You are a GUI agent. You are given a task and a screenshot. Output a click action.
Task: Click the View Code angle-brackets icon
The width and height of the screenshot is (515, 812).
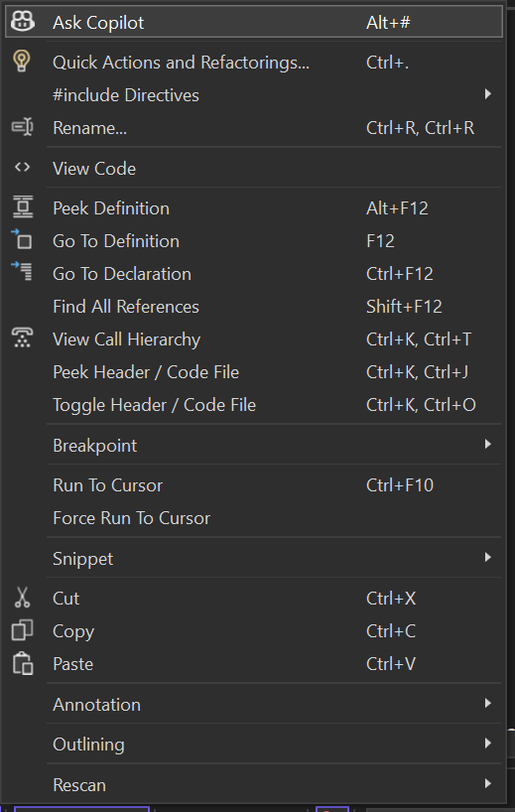tap(22, 168)
